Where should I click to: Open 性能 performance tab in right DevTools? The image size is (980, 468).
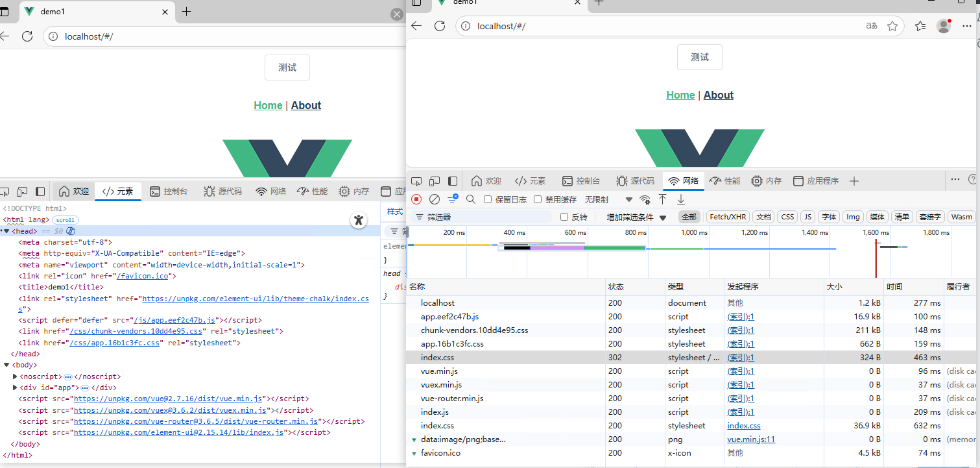[724, 181]
